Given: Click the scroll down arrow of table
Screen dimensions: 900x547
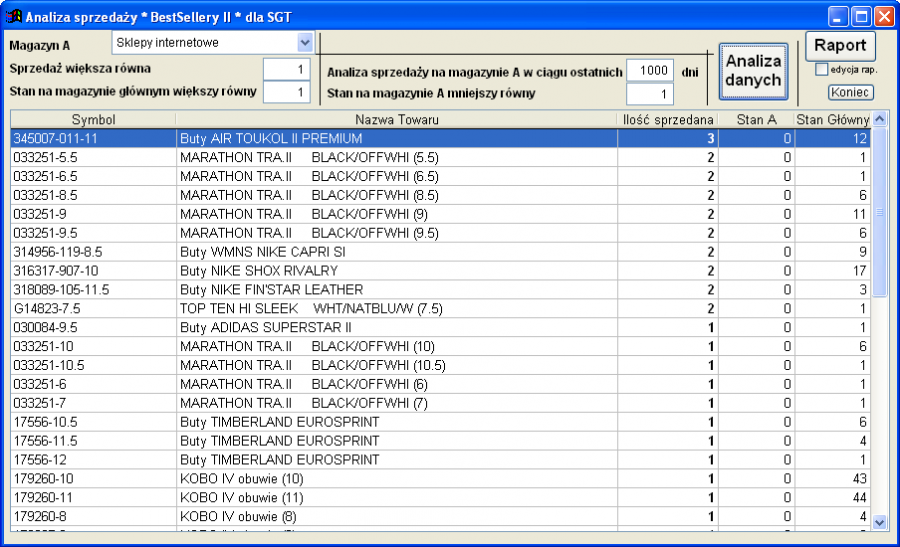Looking at the screenshot, I should point(879,522).
